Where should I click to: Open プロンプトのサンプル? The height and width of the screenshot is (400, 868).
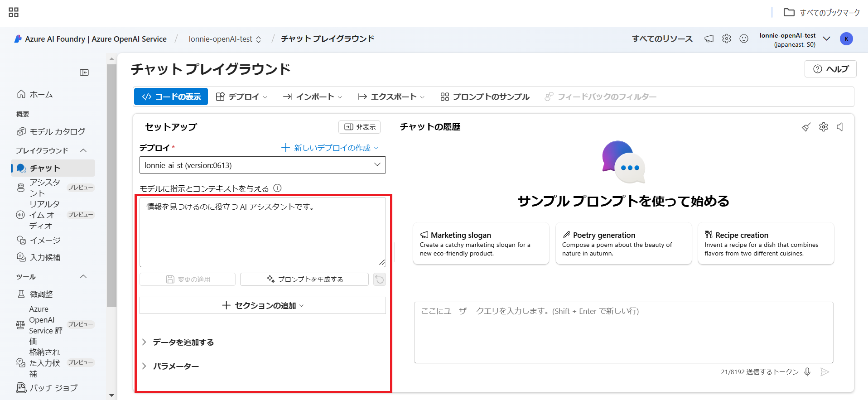(x=485, y=96)
